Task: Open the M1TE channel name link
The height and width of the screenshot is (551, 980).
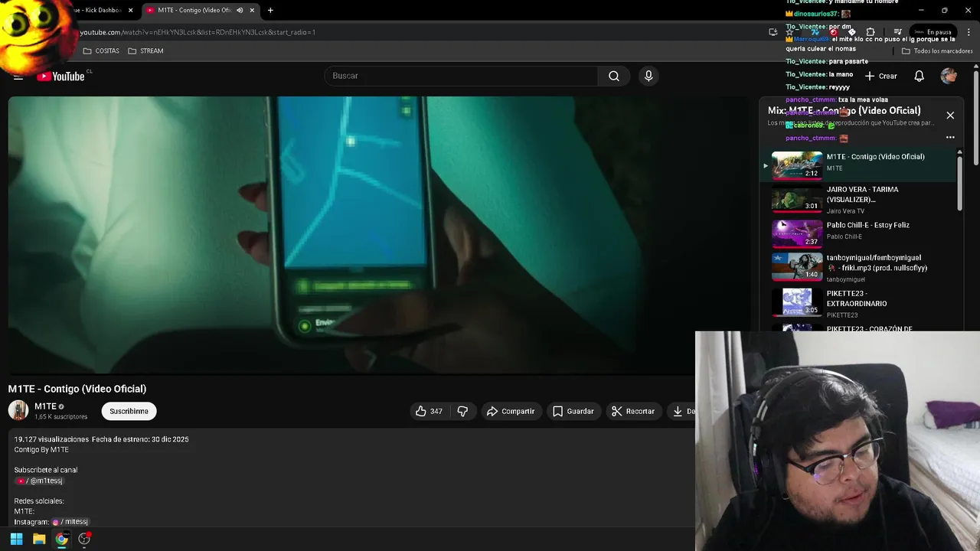Action: point(45,406)
